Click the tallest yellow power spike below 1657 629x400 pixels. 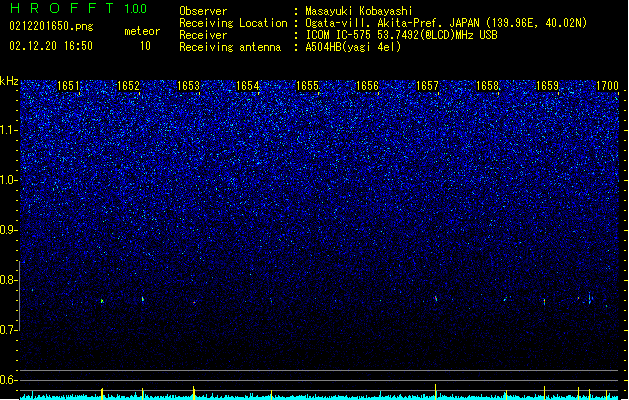[436, 392]
